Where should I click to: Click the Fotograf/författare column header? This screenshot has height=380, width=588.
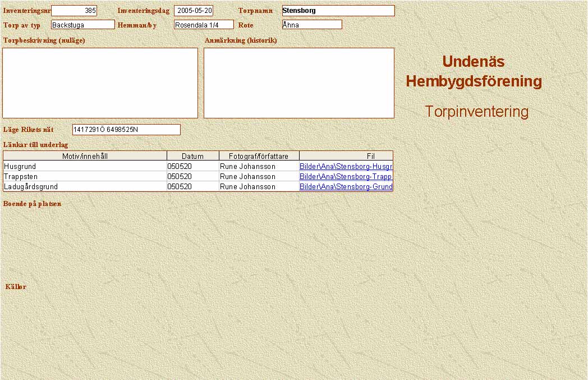pyautogui.click(x=259, y=156)
